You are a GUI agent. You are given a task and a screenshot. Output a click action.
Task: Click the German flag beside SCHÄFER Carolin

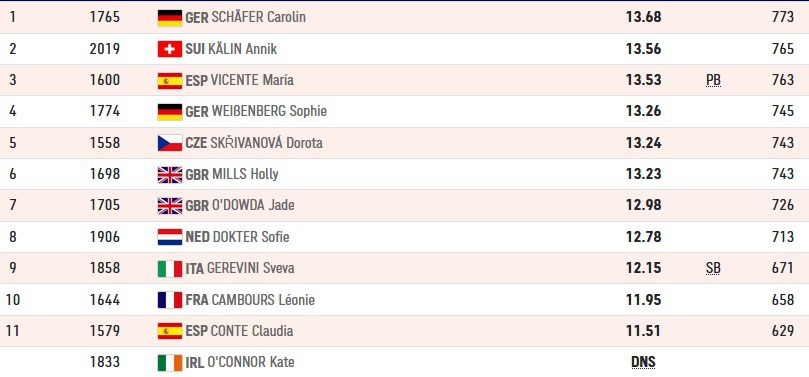170,18
